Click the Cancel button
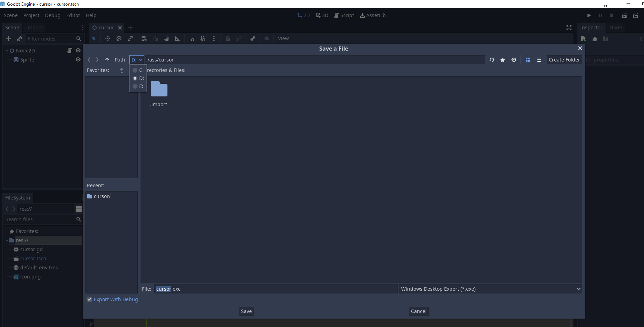 click(x=419, y=311)
